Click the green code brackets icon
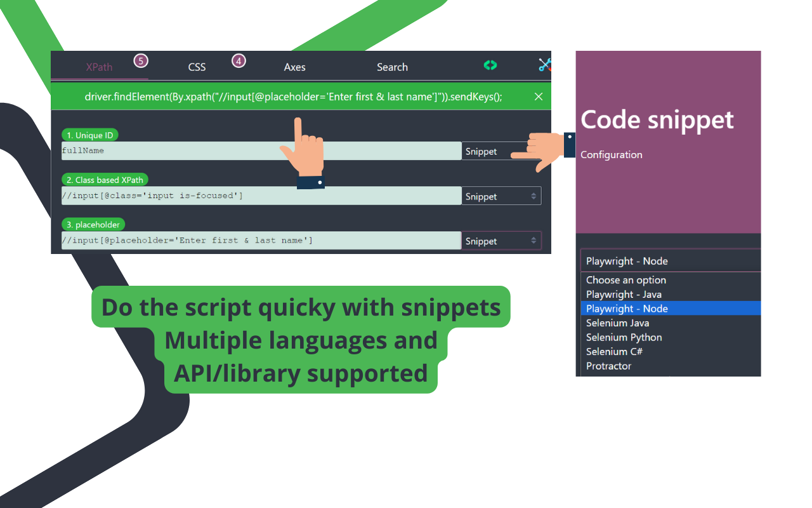 click(x=490, y=65)
